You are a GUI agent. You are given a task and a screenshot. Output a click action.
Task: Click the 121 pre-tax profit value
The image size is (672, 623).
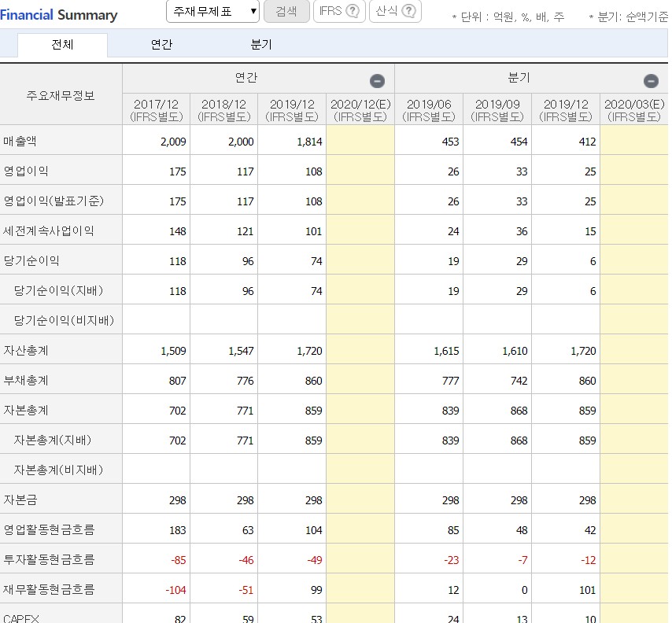pyautogui.click(x=246, y=231)
